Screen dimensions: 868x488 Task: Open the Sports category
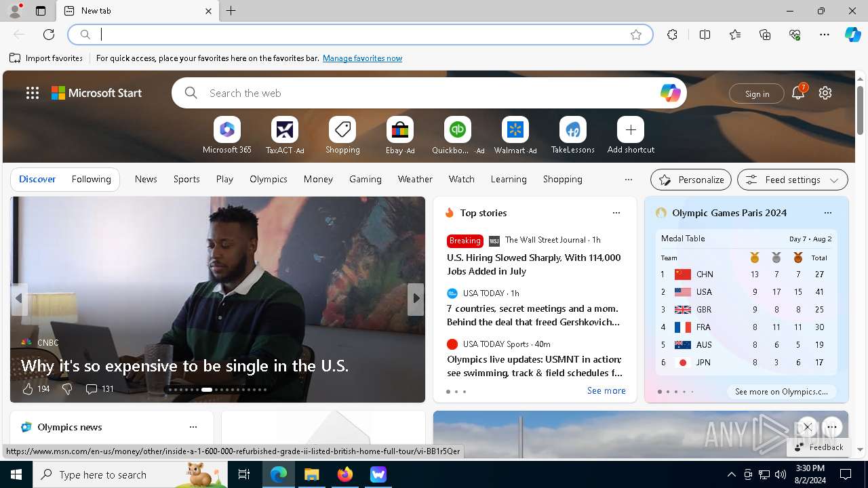[x=186, y=180]
